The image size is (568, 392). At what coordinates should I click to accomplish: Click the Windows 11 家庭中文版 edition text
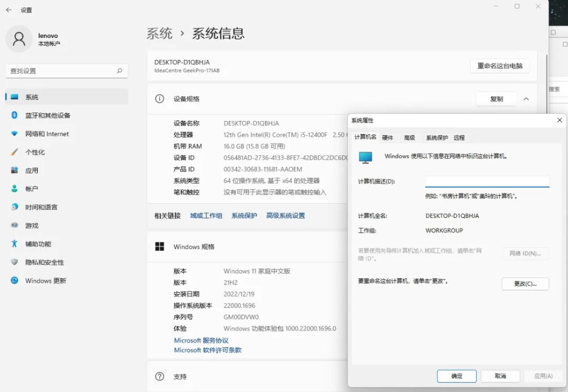point(257,271)
